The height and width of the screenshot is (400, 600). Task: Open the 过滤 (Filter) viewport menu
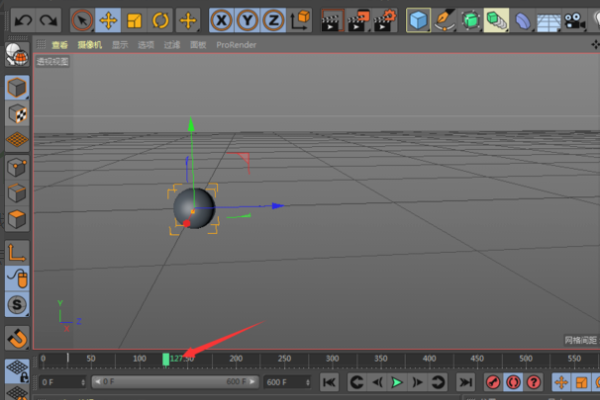pyautogui.click(x=173, y=45)
